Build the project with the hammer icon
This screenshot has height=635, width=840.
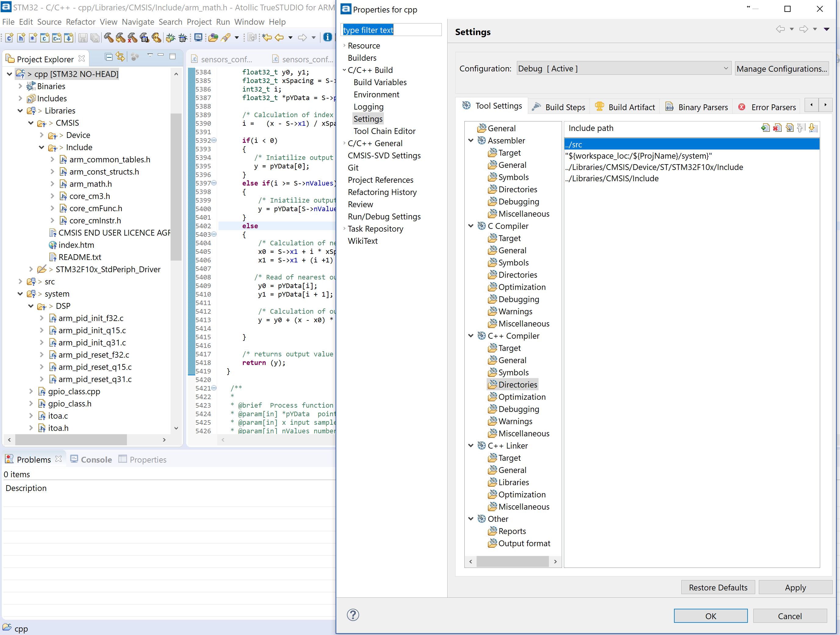(109, 38)
